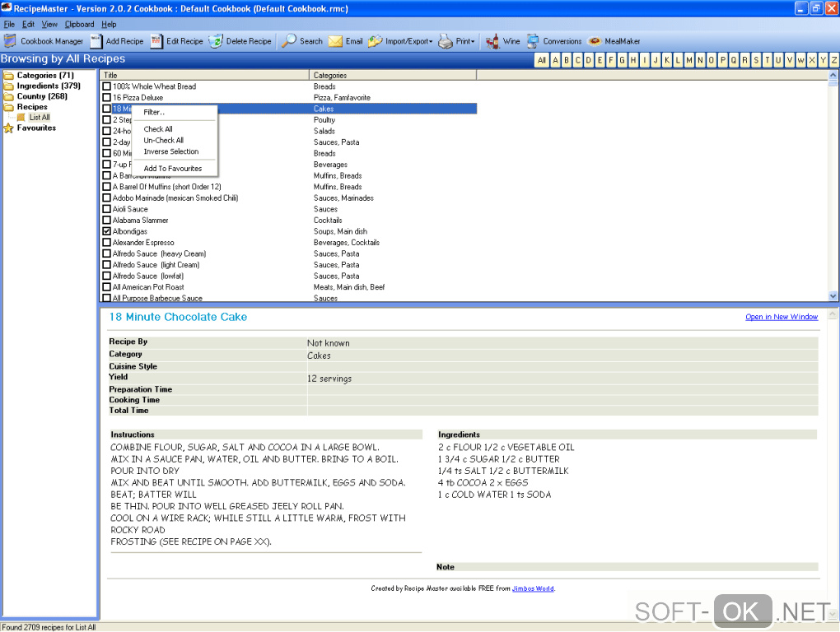The width and height of the screenshot is (840, 632).
Task: Uncheck the Albondigas checkbox
Action: (x=106, y=231)
